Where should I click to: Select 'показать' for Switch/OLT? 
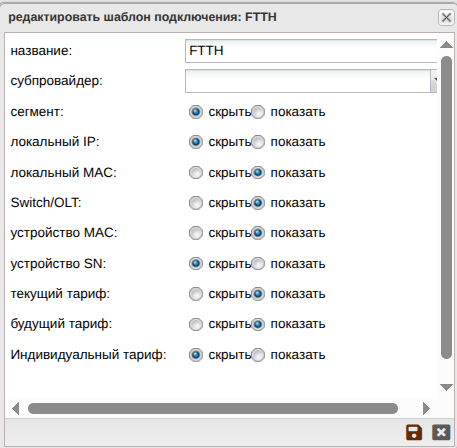[258, 203]
